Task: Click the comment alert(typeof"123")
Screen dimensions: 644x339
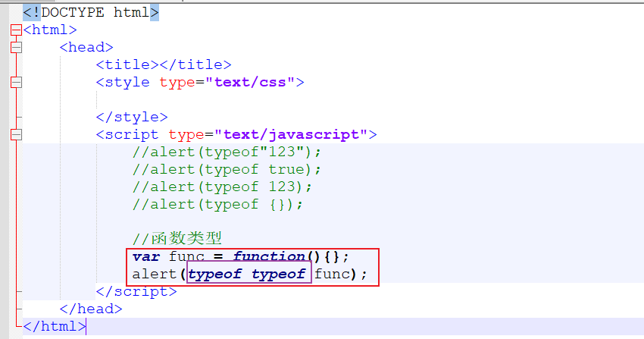Action: (x=227, y=152)
